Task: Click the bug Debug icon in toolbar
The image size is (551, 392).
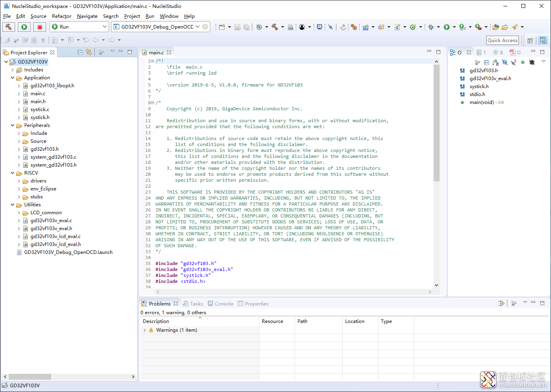Action: pos(431,27)
